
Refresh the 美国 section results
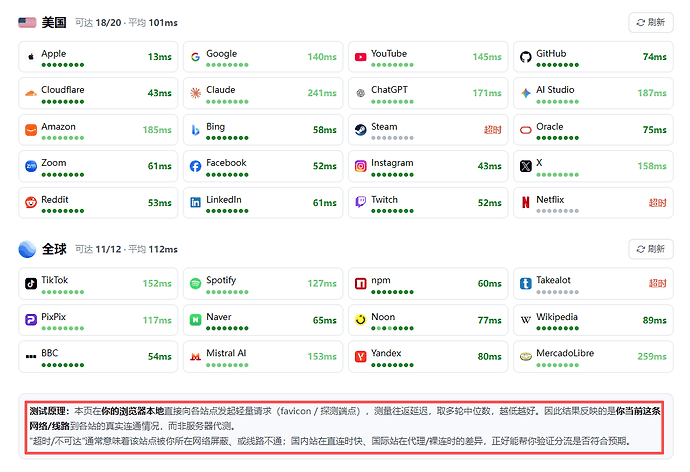coord(651,22)
